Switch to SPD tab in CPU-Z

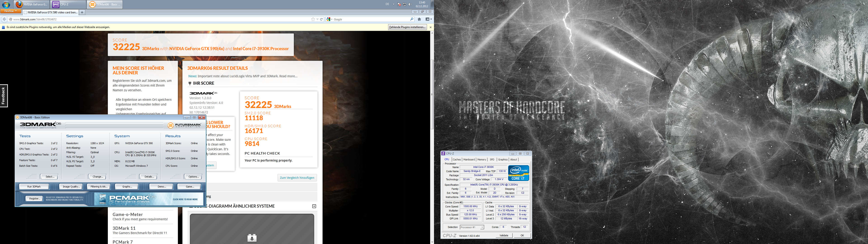492,160
